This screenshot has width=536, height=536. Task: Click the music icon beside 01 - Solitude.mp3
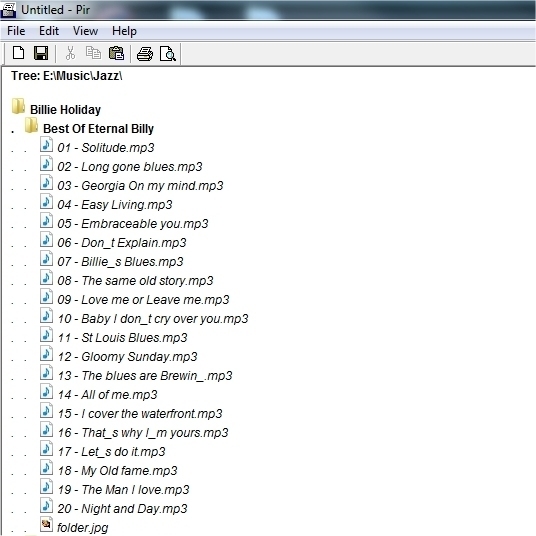pyautogui.click(x=46, y=144)
